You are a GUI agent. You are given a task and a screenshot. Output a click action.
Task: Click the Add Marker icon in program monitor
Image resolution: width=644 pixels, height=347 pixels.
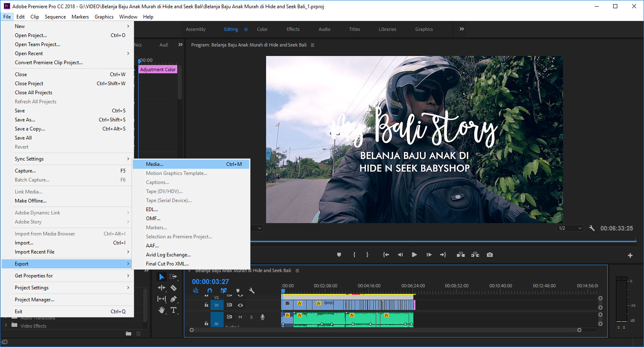[339, 255]
